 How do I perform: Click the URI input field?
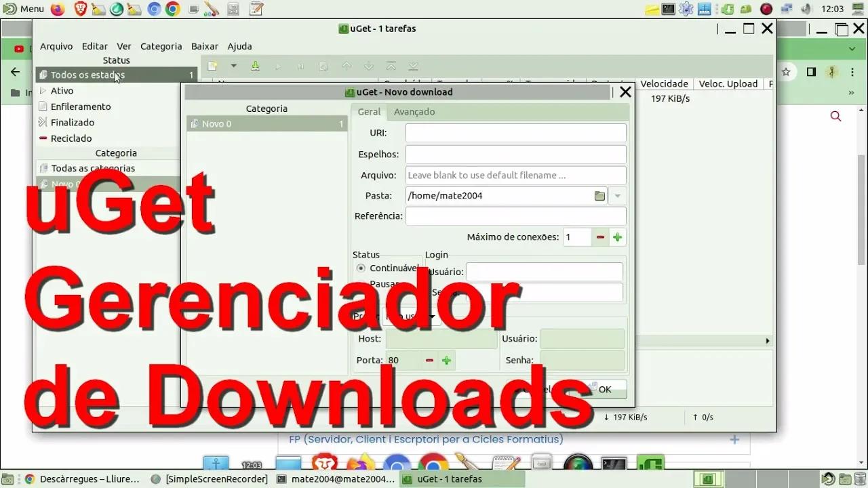[x=515, y=133]
